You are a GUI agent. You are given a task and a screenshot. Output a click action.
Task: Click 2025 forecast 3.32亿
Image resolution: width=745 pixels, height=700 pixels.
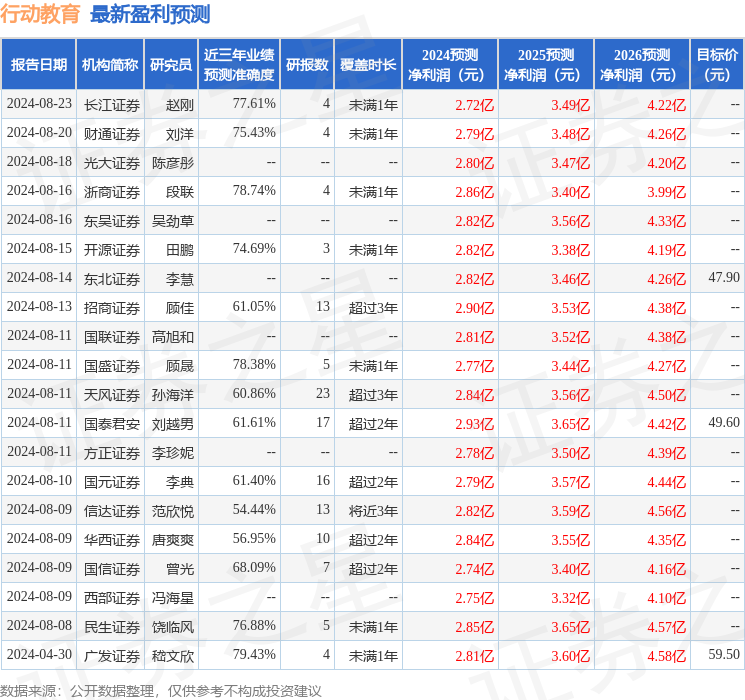(571, 598)
